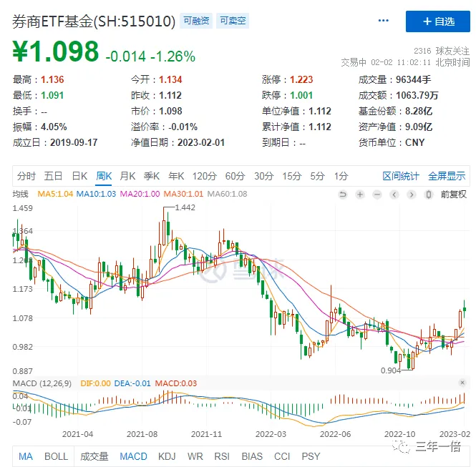Click the 2021-08 date axis label
The width and height of the screenshot is (476, 467).
pyautogui.click(x=142, y=434)
